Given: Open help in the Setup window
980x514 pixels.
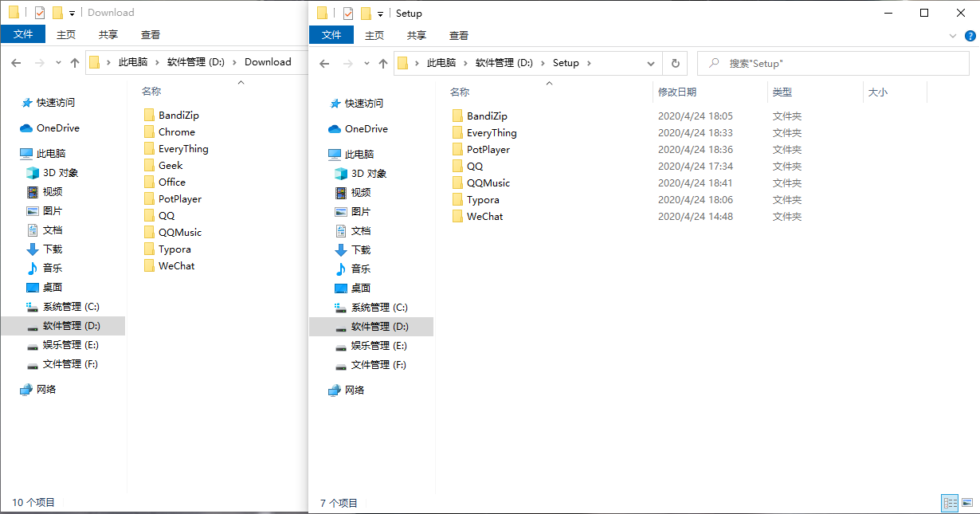Looking at the screenshot, I should tap(970, 36).
